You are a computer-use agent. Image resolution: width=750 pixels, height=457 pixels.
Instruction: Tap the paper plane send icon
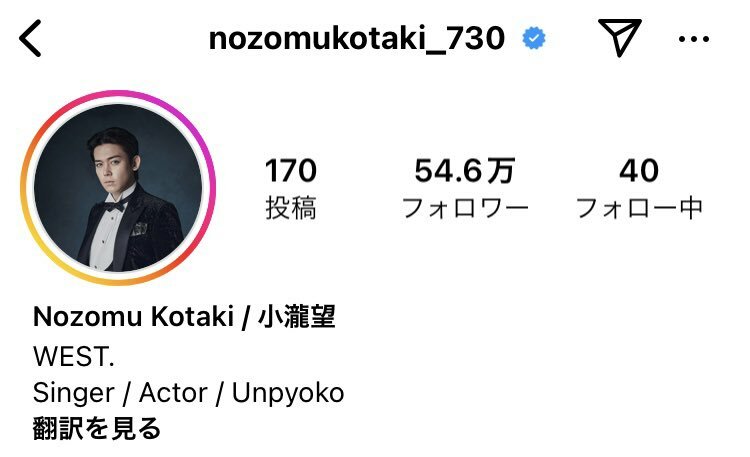619,37
